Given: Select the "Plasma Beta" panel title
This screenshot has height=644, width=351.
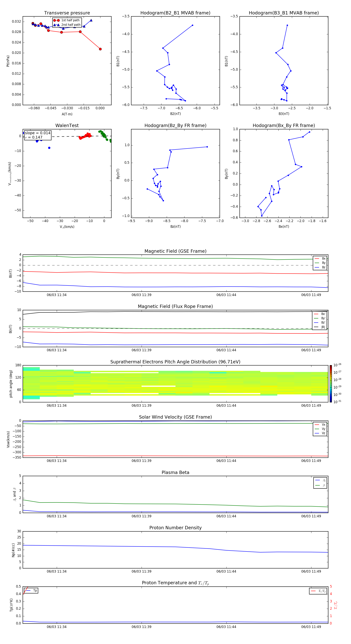Looking at the screenshot, I should pyautogui.click(x=175, y=472).
